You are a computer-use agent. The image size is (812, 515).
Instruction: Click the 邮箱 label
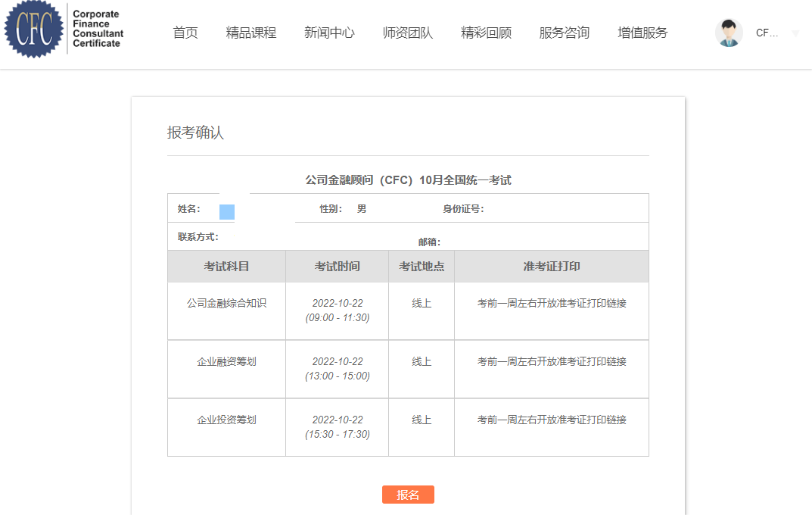click(430, 242)
